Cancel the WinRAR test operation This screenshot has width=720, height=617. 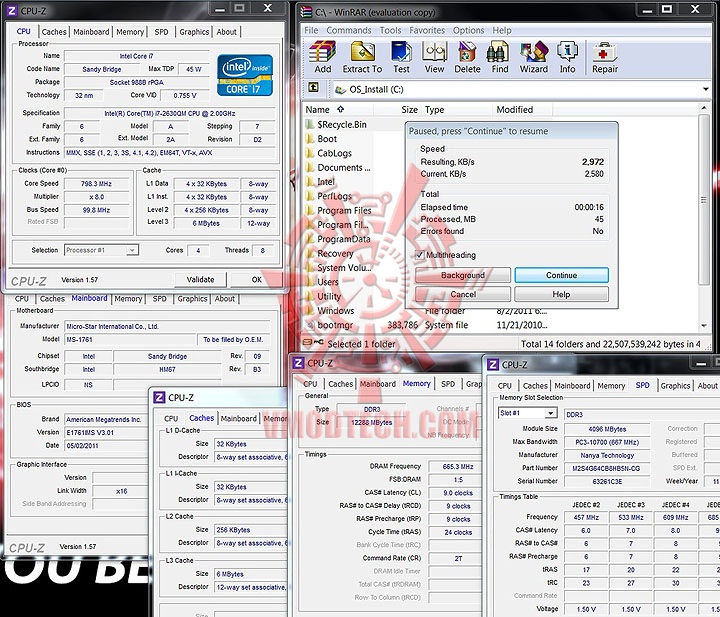click(462, 294)
